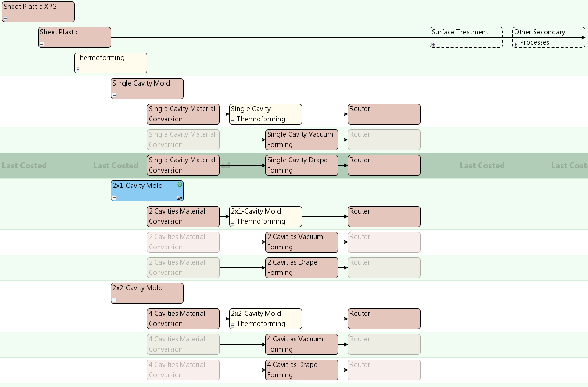Click the aP logo icon on 2x1-Cavity Mold
The width and height of the screenshot is (588, 387).
pos(179,198)
